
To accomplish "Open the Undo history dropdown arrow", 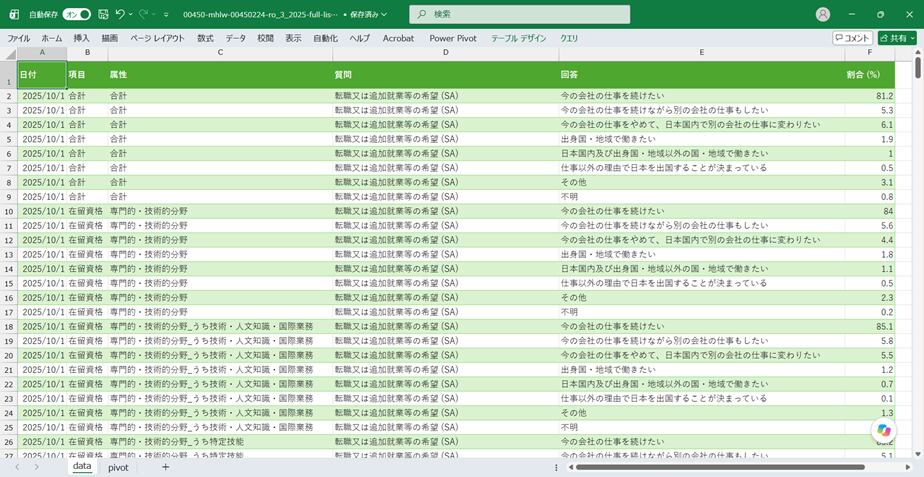I will click(x=131, y=14).
